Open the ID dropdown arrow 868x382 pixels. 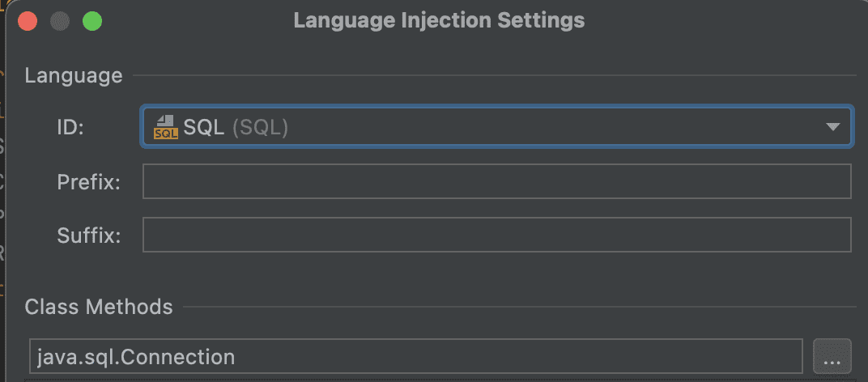pos(832,127)
